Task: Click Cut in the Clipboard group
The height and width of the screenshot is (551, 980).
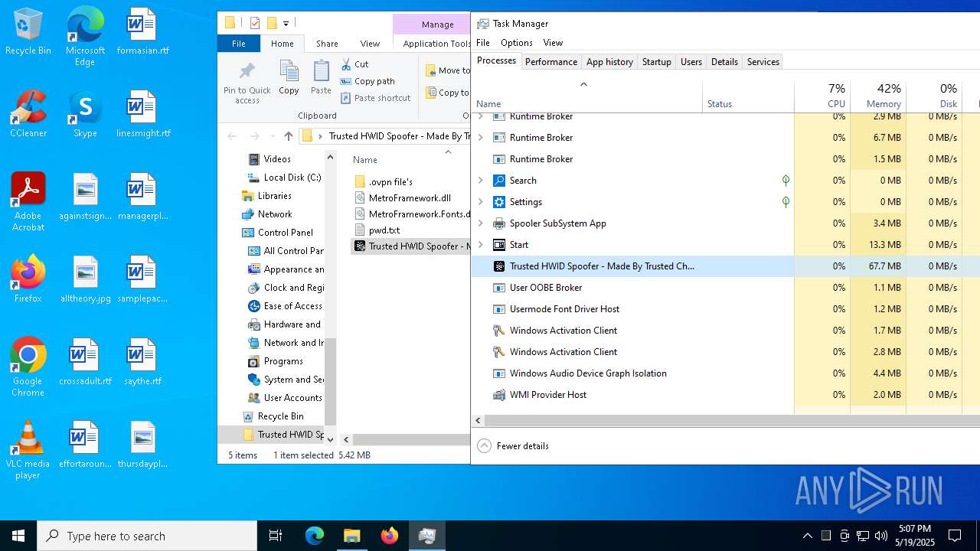Action: (x=355, y=64)
